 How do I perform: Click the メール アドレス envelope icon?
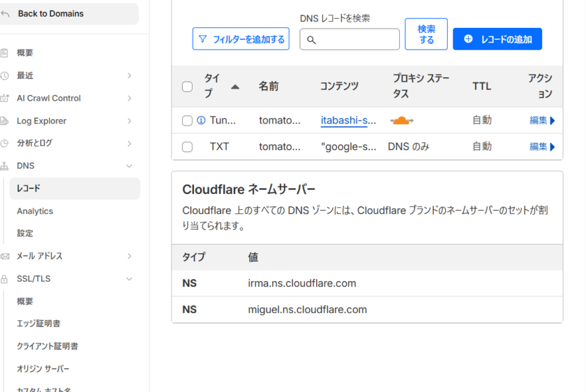pos(5,257)
